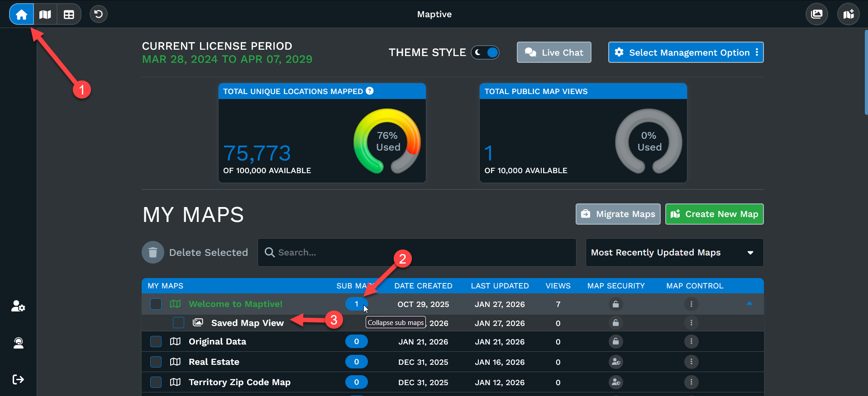
Task: Click map icon of Welcome to Maptive! row
Action: [175, 304]
